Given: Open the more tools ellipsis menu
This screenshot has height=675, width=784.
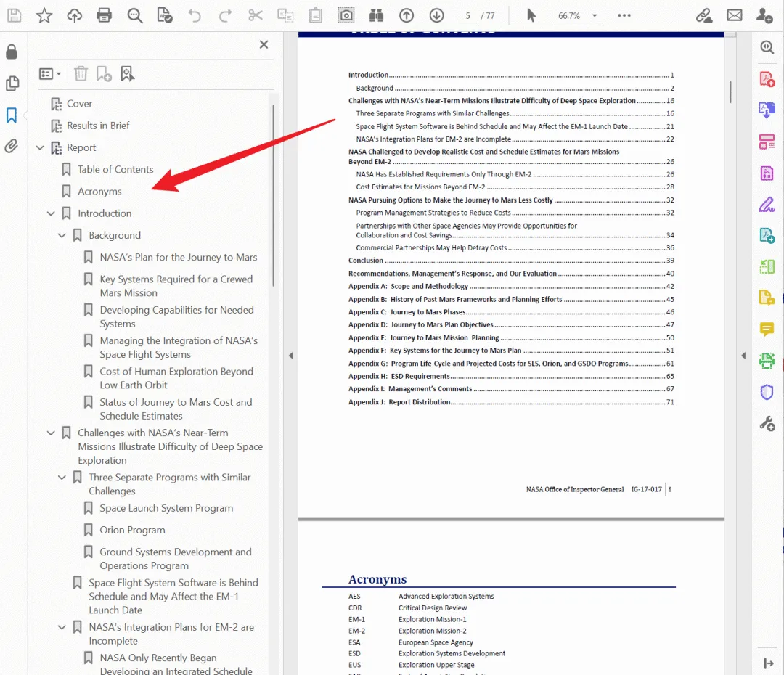Looking at the screenshot, I should pyautogui.click(x=624, y=15).
